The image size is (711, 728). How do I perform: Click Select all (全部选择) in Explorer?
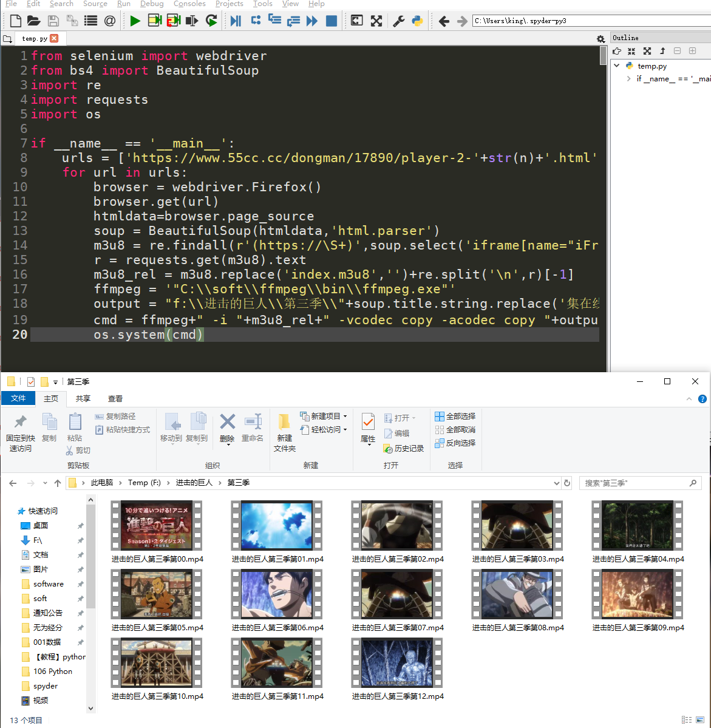(455, 416)
